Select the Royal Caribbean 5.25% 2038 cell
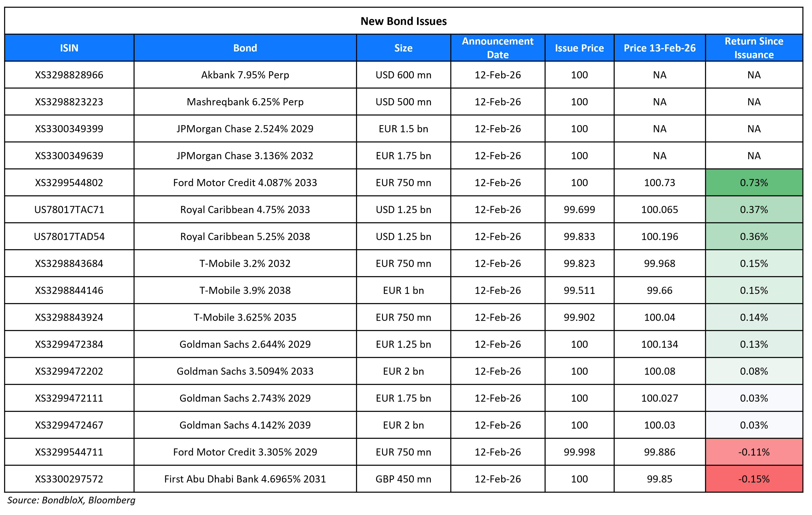The height and width of the screenshot is (515, 812). (x=245, y=236)
